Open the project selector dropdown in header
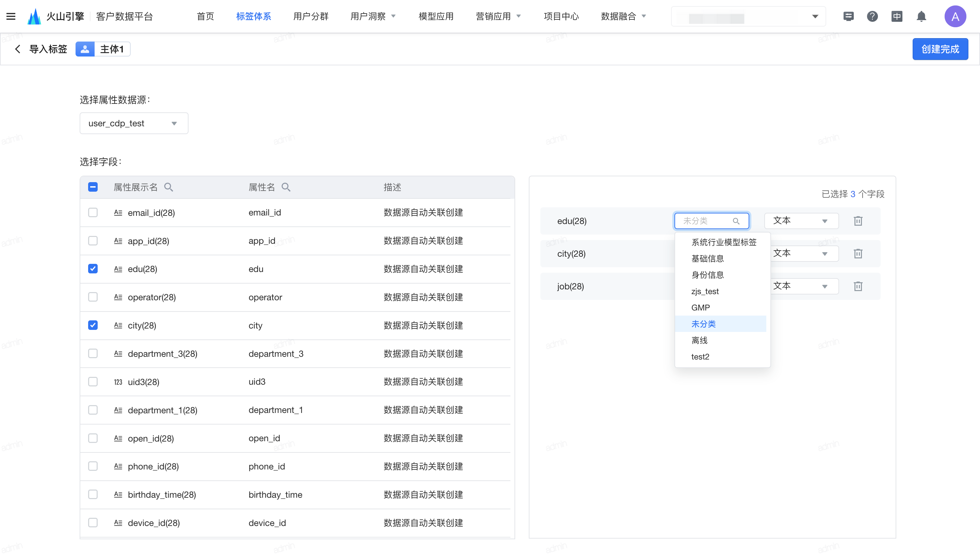Image resolution: width=980 pixels, height=559 pixels. click(x=748, y=16)
